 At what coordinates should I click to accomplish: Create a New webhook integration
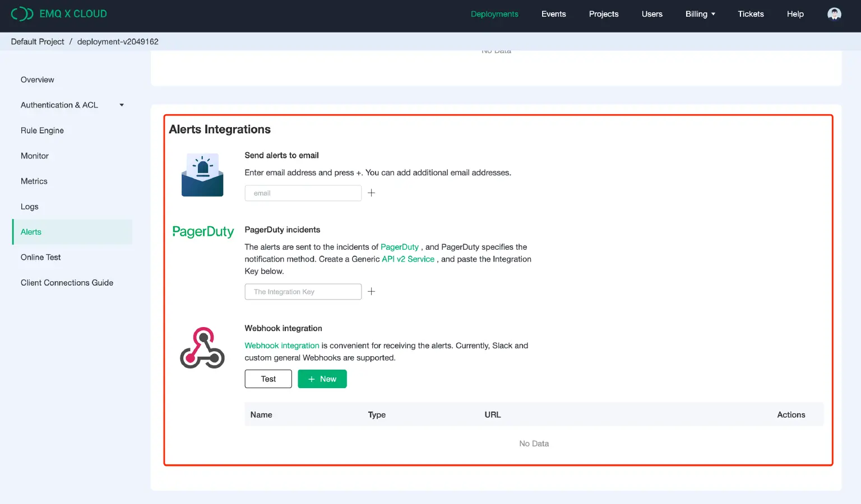[x=322, y=379]
